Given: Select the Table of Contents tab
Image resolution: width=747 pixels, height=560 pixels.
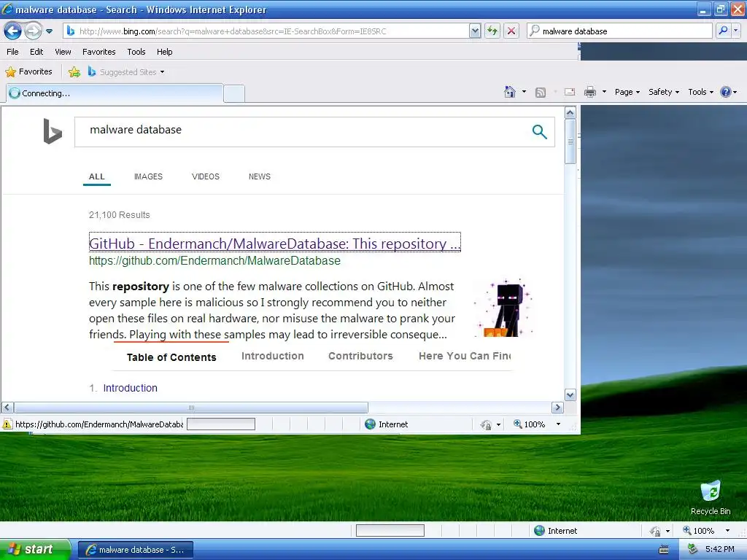Looking at the screenshot, I should 171,357.
